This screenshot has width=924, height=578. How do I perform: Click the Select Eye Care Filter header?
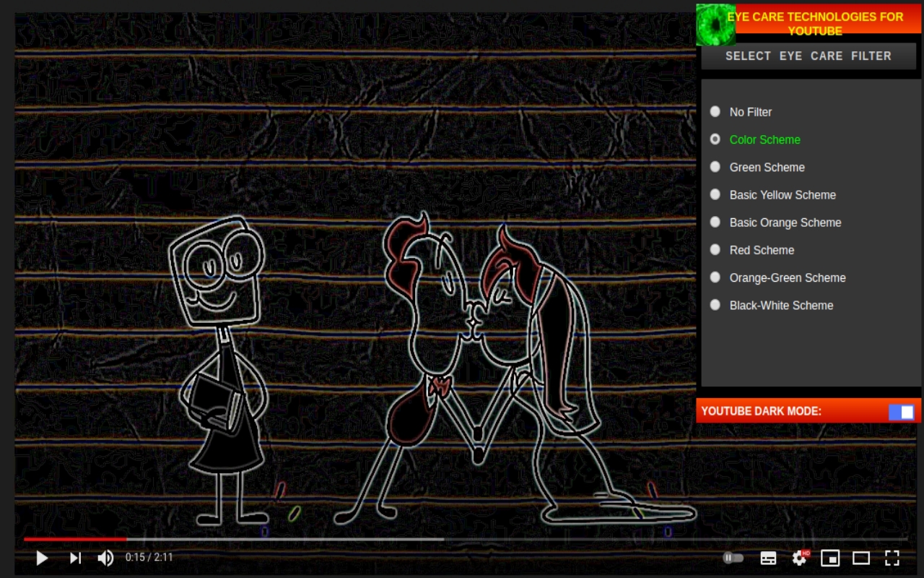[x=808, y=56]
